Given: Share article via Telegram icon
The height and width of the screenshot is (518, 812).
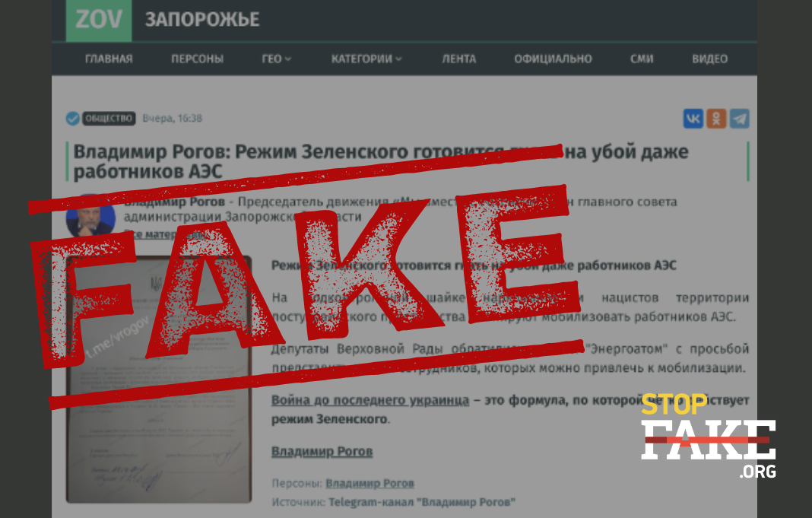Looking at the screenshot, I should coord(740,119).
